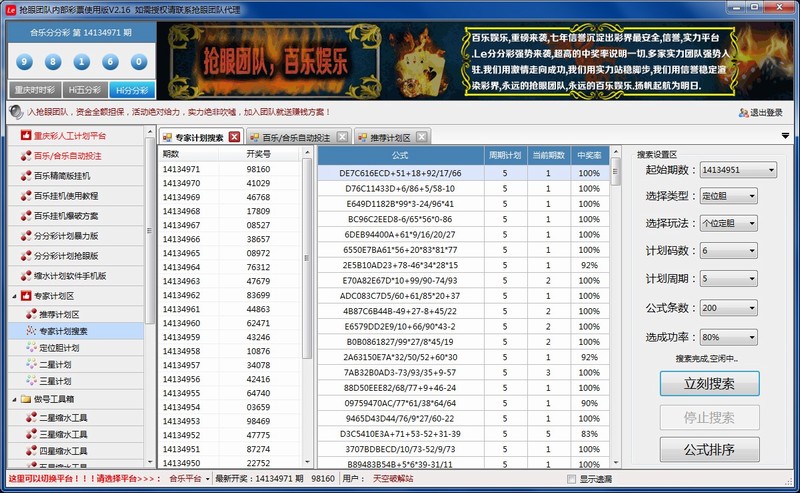Switch to 重庆时时彩 lottery toggle
The image size is (800, 493).
pos(35,89)
